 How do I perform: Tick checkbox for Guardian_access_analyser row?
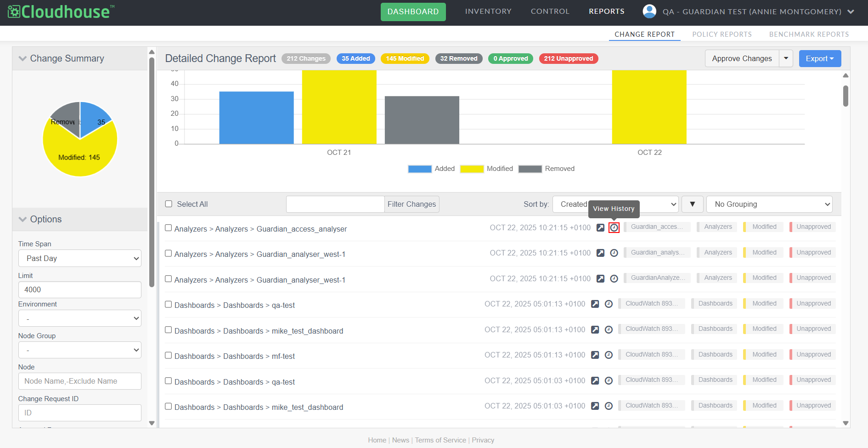(169, 228)
